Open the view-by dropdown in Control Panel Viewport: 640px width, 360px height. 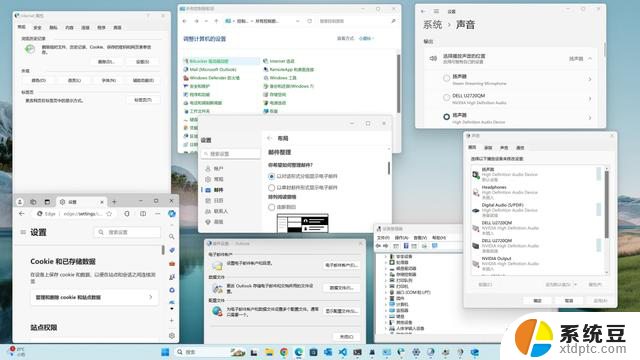coord(366,38)
